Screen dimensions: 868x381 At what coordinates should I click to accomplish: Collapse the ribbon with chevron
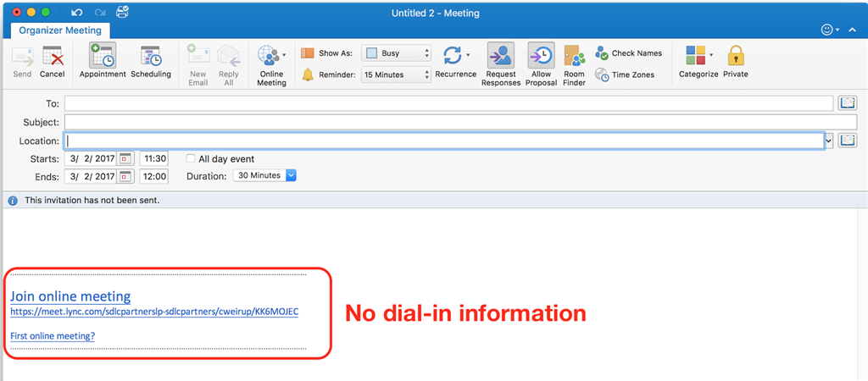point(853,30)
